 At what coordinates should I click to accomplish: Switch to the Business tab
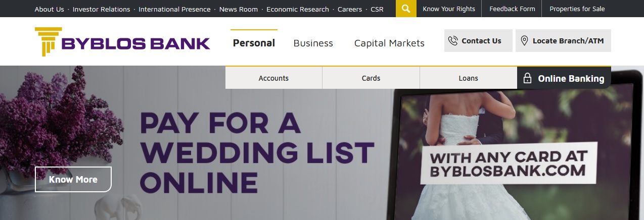[313, 43]
